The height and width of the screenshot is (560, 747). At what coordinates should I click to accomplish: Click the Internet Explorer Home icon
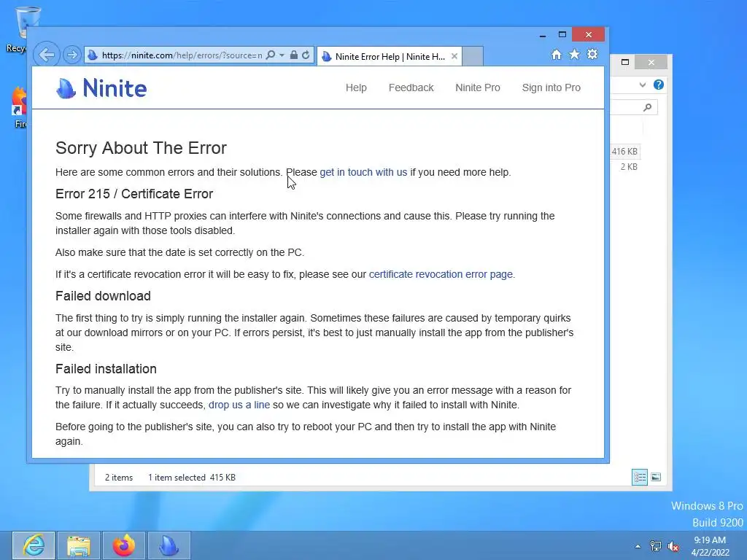pos(557,54)
